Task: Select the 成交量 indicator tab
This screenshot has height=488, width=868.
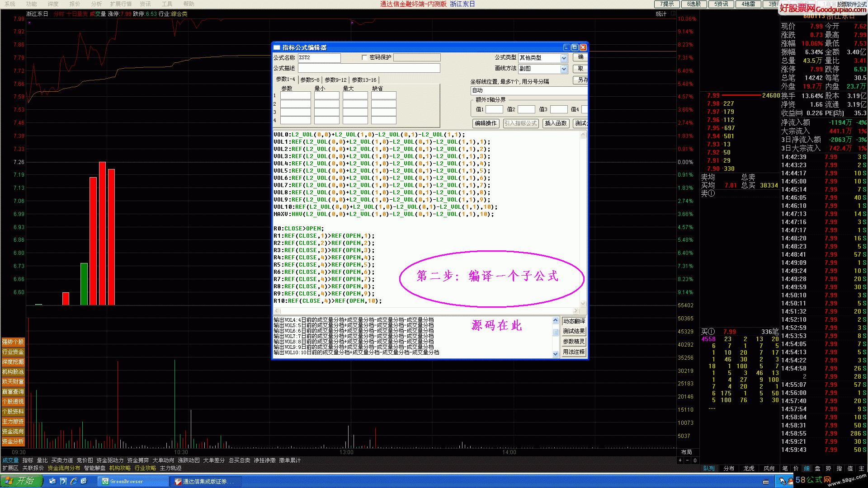Action: [11, 460]
